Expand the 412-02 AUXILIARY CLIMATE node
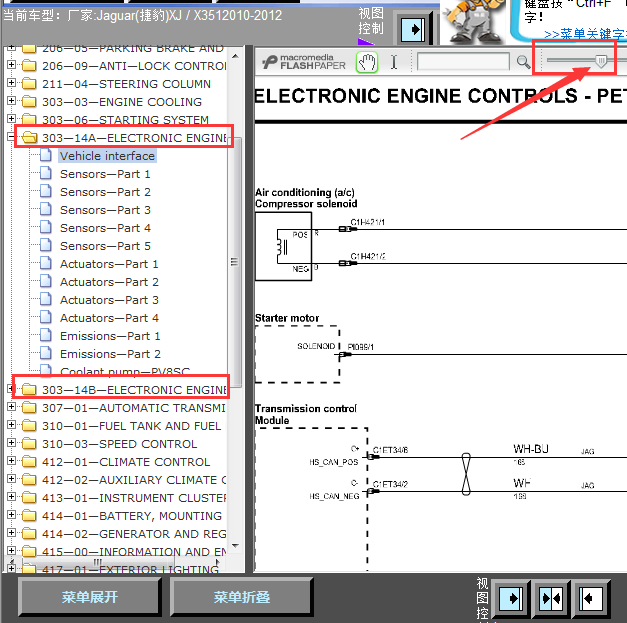This screenshot has height=623, width=627. pos(11,479)
